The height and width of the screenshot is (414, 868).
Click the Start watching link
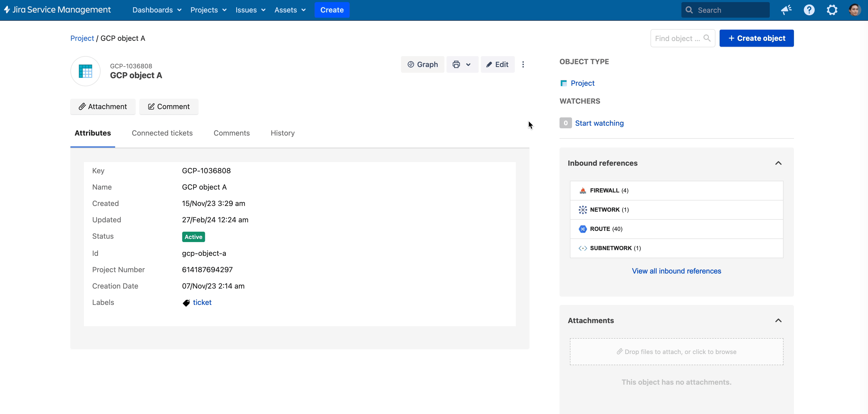tap(599, 123)
